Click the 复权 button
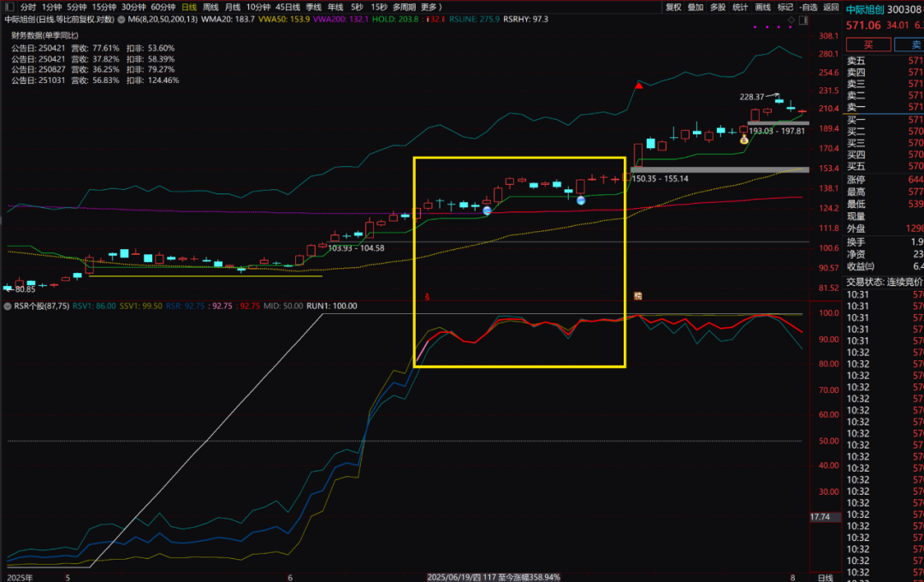Screen dimensions: 924x582 click(673, 7)
